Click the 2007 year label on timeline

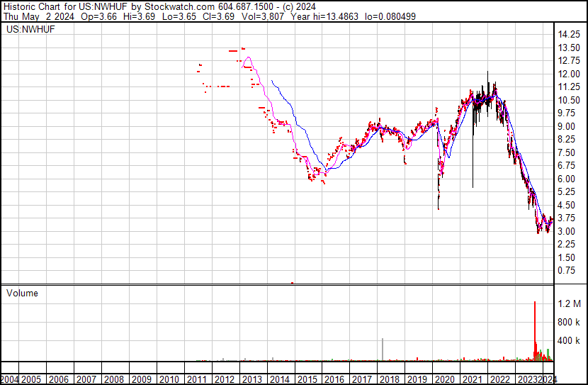click(x=86, y=379)
